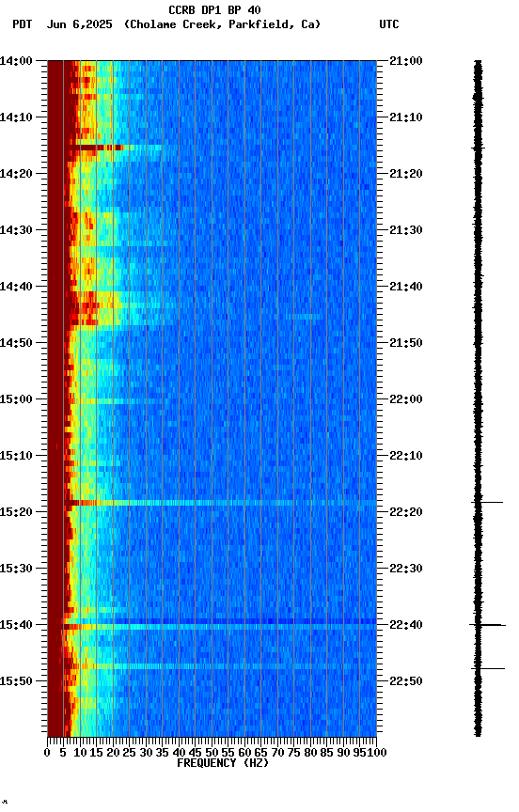Click the 20 Hz frequency tick label
The width and height of the screenshot is (519, 812).
[x=113, y=753]
